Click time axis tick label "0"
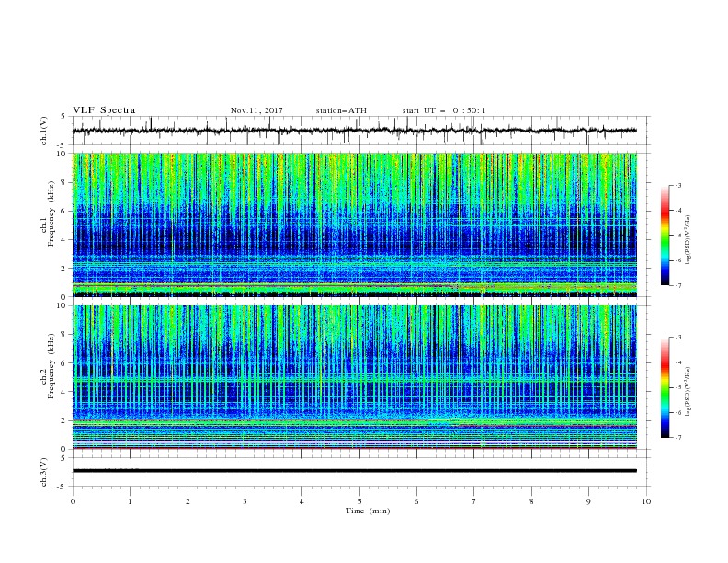The width and height of the screenshot is (728, 563). [x=73, y=501]
